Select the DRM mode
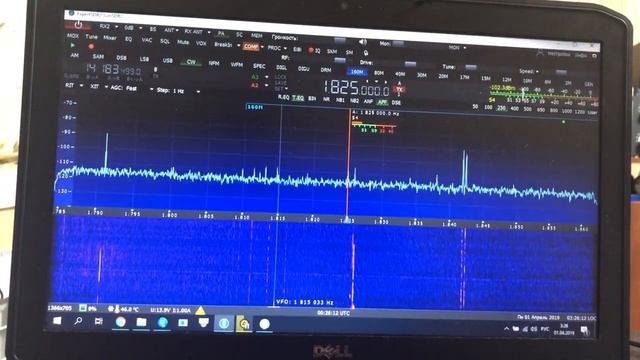 (325, 70)
